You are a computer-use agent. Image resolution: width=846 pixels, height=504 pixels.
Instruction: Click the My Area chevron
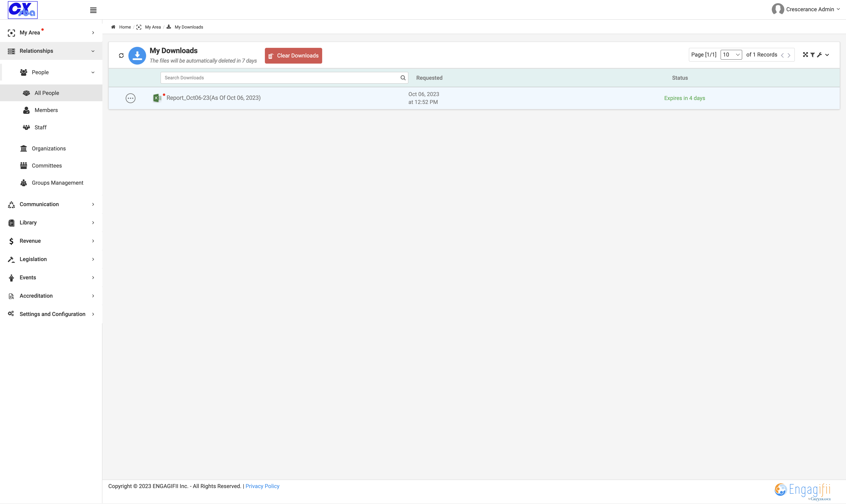tap(93, 33)
